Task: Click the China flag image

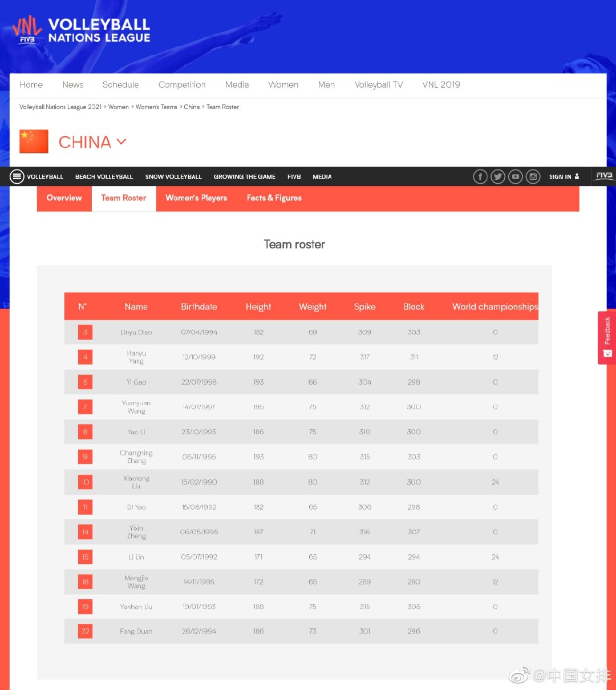Action: pyautogui.click(x=34, y=142)
